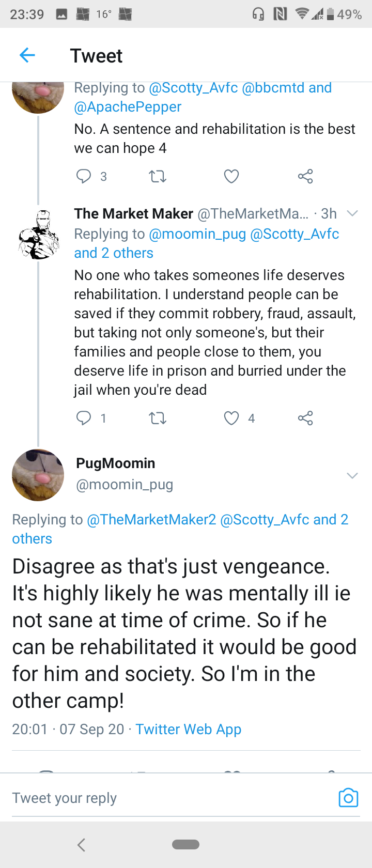Open The Market Maker's Iron Man avatar

pyautogui.click(x=38, y=234)
